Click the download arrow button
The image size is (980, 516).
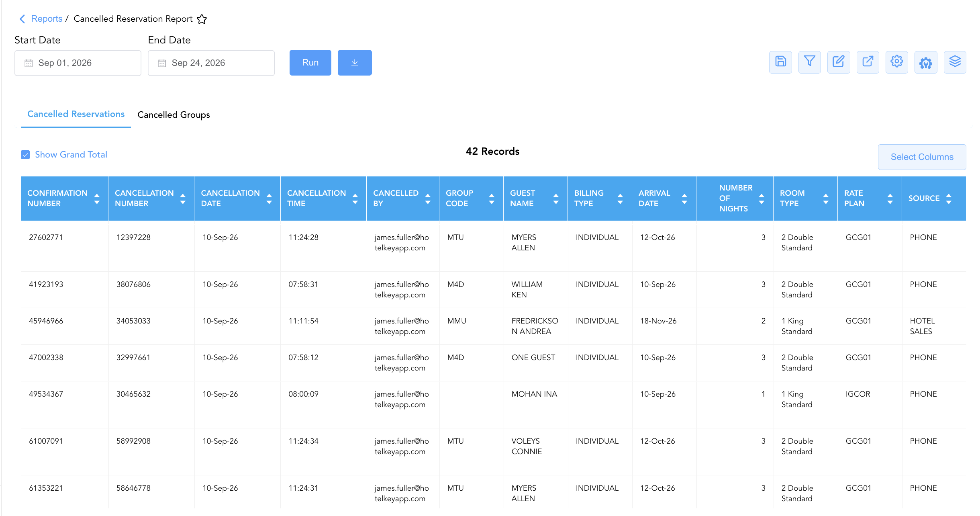[355, 63]
